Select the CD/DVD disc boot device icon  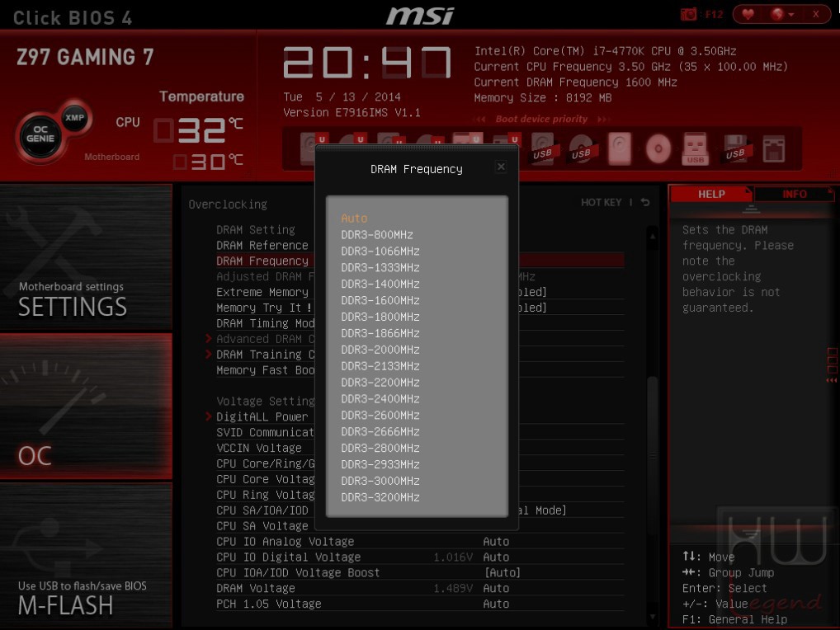pyautogui.click(x=658, y=148)
